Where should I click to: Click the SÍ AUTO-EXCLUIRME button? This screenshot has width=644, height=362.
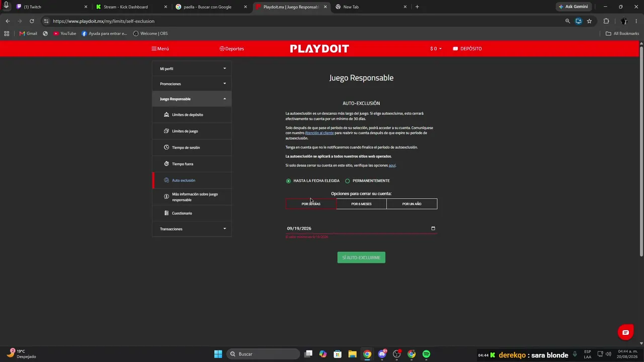[x=361, y=257]
